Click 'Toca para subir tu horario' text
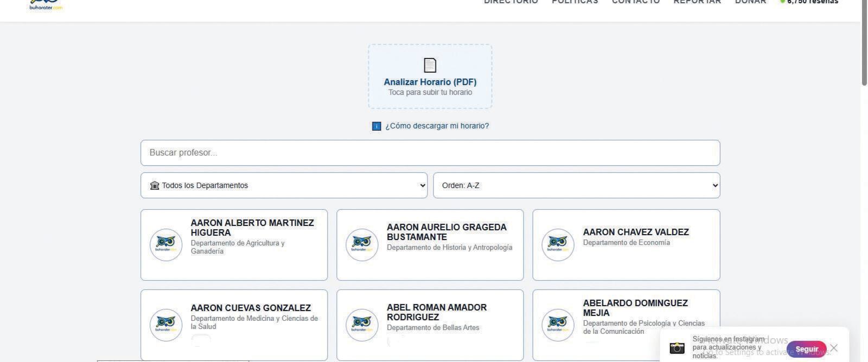Viewport: 868px width, 362px height. point(430,93)
